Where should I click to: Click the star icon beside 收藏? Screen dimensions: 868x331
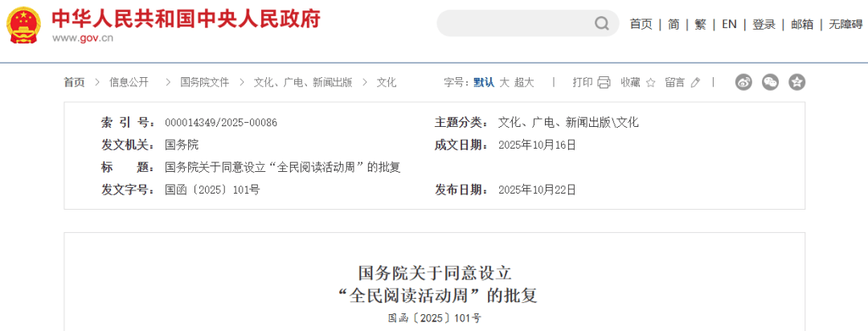pyautogui.click(x=650, y=82)
